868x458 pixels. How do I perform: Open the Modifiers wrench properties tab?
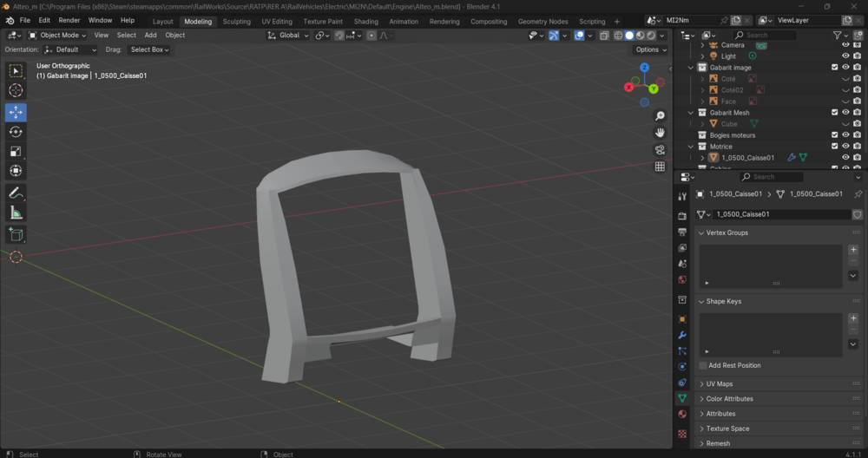(682, 335)
